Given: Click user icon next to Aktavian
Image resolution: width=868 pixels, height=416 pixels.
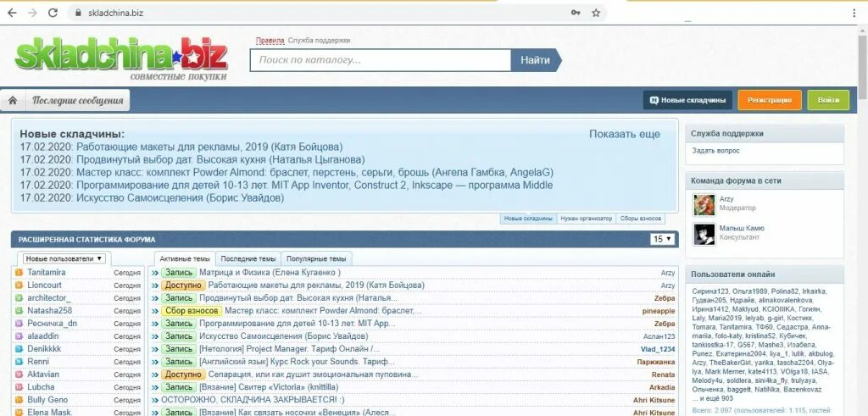Looking at the screenshot, I should [19, 374].
